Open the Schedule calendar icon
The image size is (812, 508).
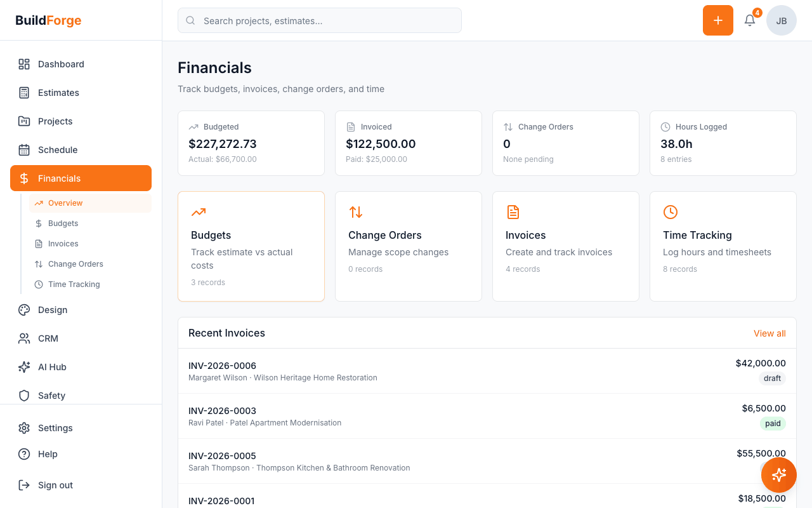[x=24, y=150]
